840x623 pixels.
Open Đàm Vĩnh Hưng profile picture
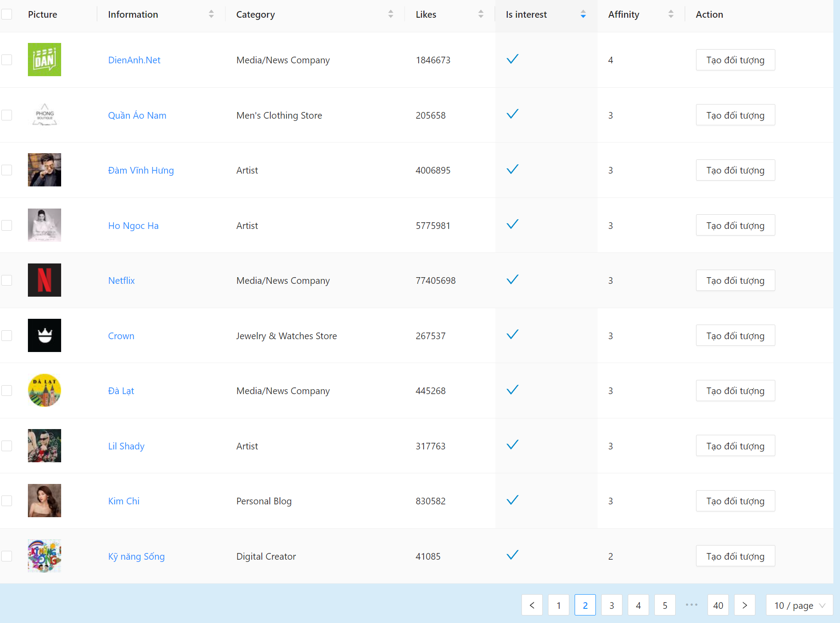pyautogui.click(x=44, y=170)
